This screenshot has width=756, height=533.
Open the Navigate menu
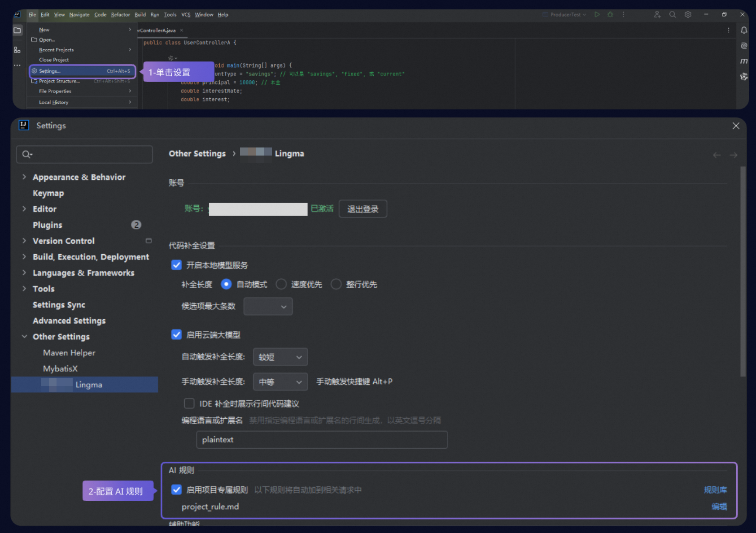pos(79,14)
